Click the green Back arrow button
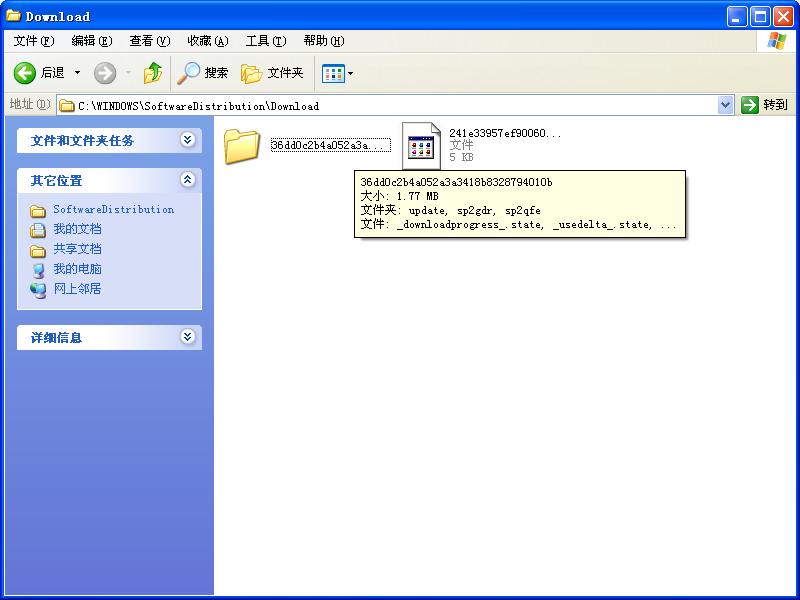Screen dimensions: 800x600 (24, 73)
